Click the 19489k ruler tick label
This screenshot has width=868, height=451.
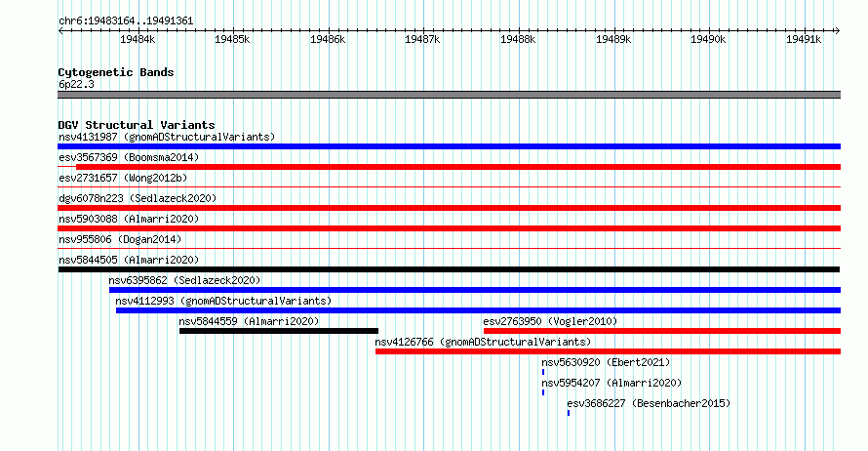[613, 39]
